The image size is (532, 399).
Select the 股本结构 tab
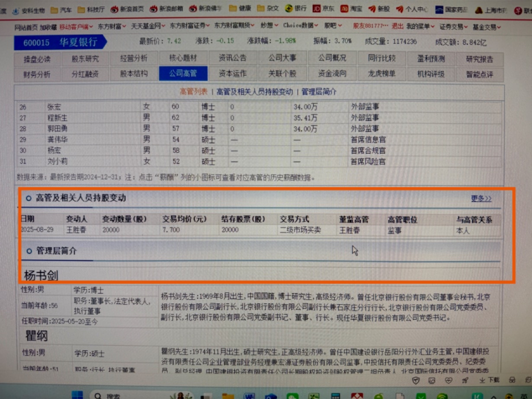click(x=134, y=74)
